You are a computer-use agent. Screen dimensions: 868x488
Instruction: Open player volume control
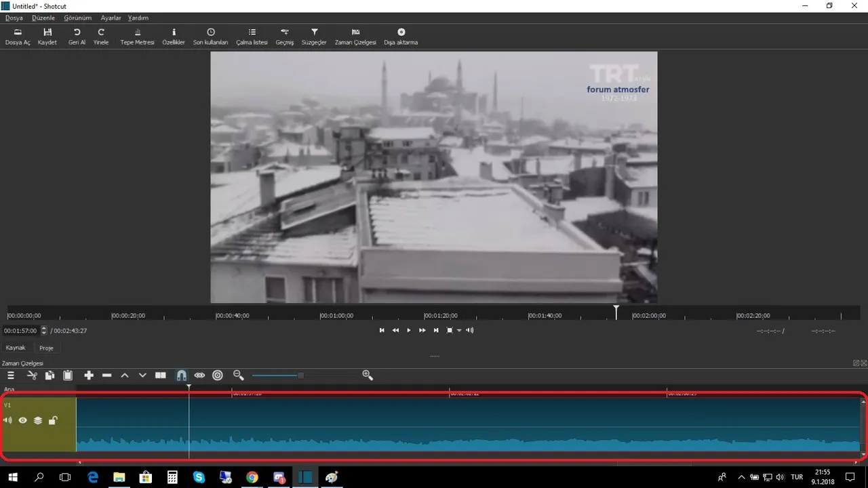pyautogui.click(x=470, y=330)
